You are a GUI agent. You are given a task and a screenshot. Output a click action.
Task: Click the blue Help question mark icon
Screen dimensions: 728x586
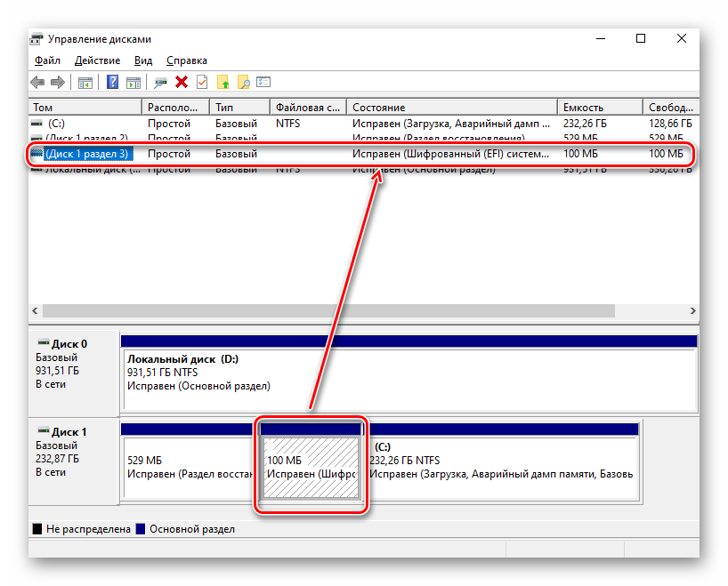click(113, 83)
